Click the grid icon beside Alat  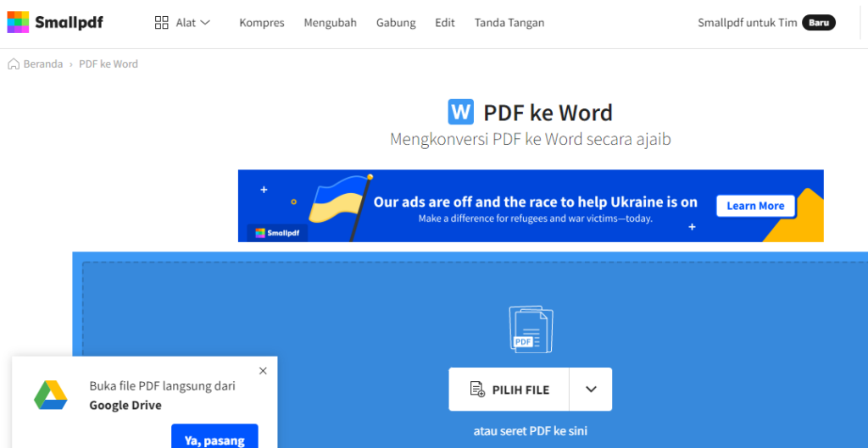click(x=162, y=23)
